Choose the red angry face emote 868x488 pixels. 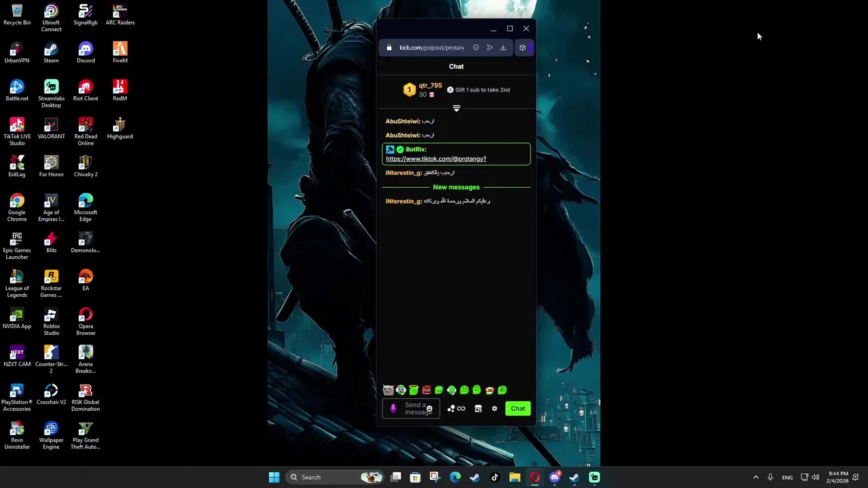(427, 390)
